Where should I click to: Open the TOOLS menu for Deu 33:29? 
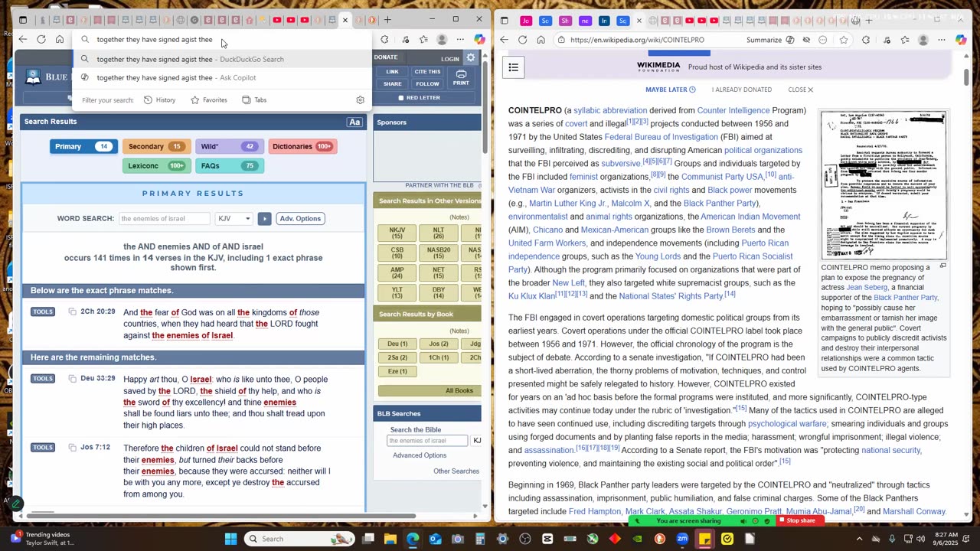[x=43, y=379]
